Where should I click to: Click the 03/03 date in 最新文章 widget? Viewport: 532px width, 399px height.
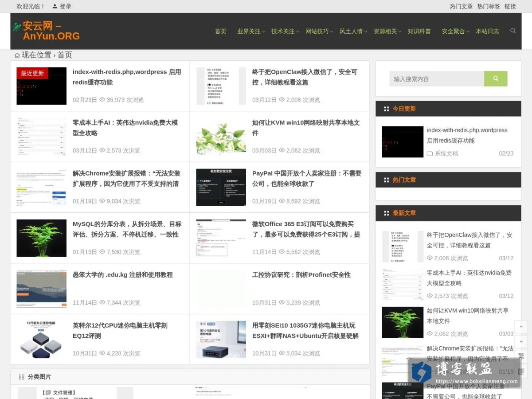click(x=506, y=333)
